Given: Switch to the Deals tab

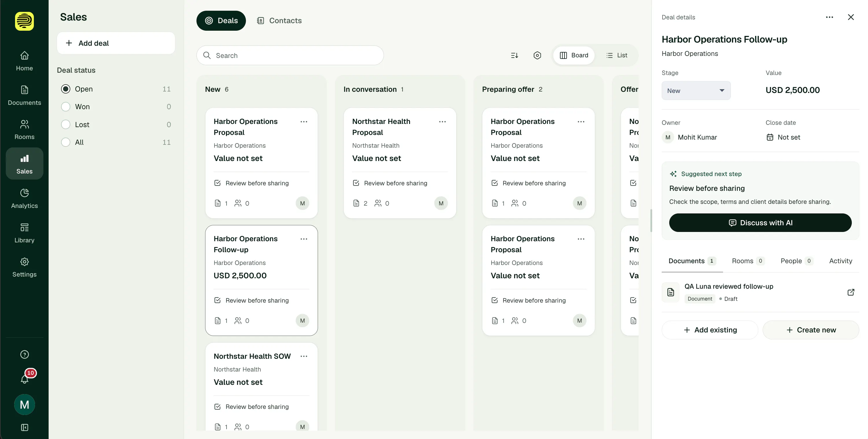Looking at the screenshot, I should 221,21.
